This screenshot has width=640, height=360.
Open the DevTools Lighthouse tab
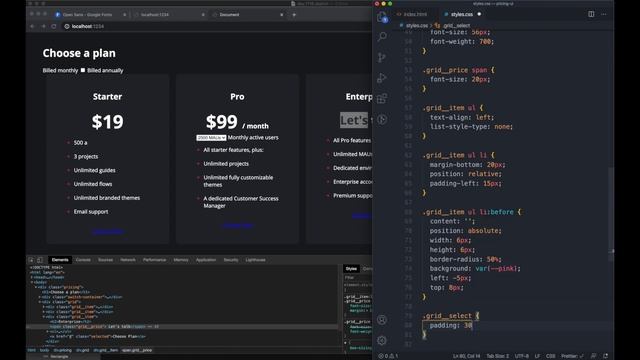coord(256,260)
